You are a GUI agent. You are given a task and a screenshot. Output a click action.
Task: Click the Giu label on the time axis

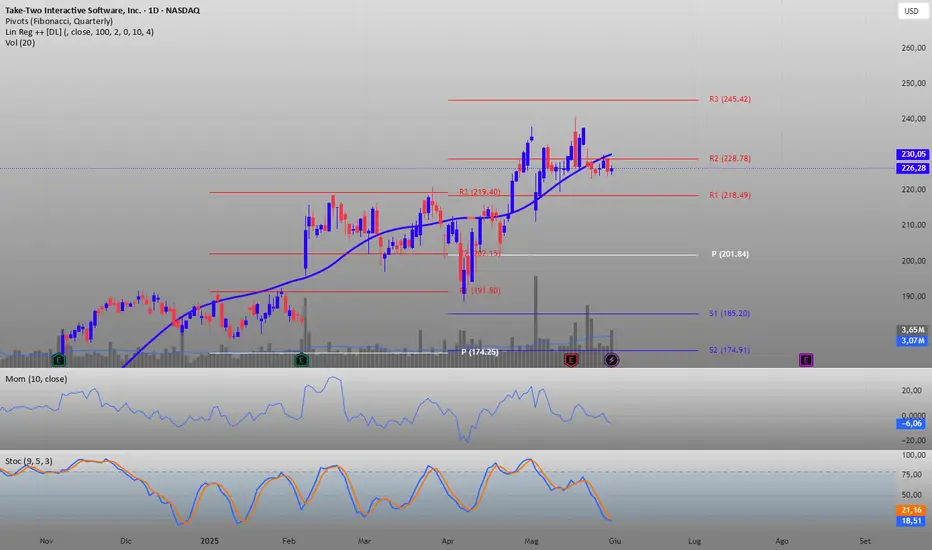[x=615, y=541]
